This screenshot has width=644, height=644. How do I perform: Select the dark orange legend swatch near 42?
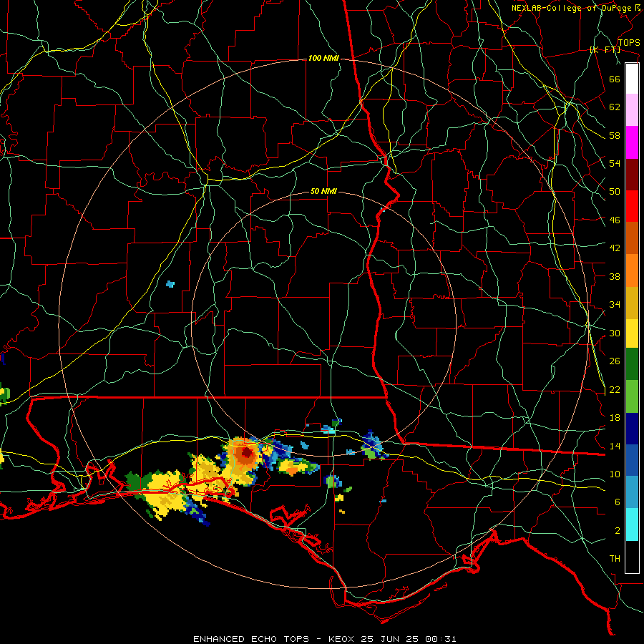[x=632, y=238]
